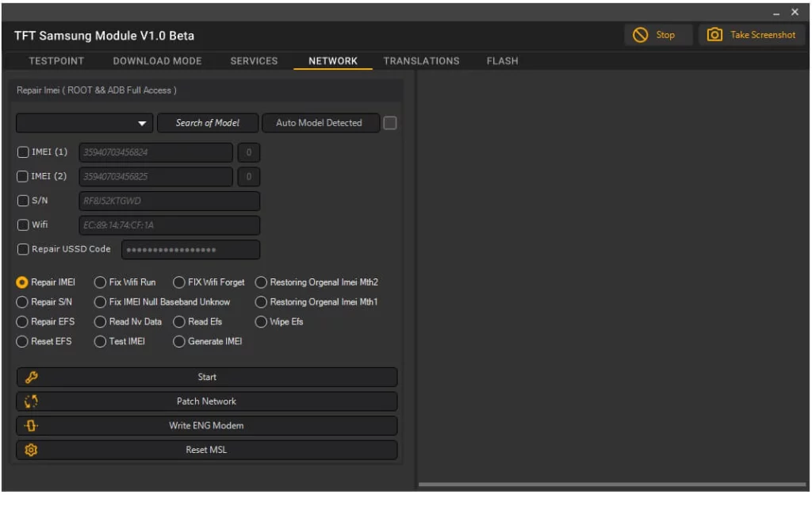Viewport: 812px width, 522px height.
Task: Choose Test IMEI option
Action: (x=100, y=341)
